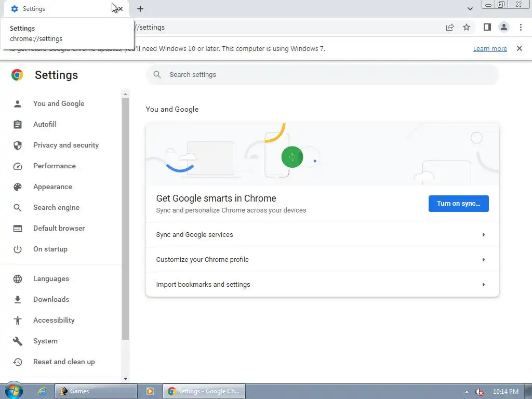532x399 pixels.
Task: Click the Downloads arrow icon
Action: [18, 300]
